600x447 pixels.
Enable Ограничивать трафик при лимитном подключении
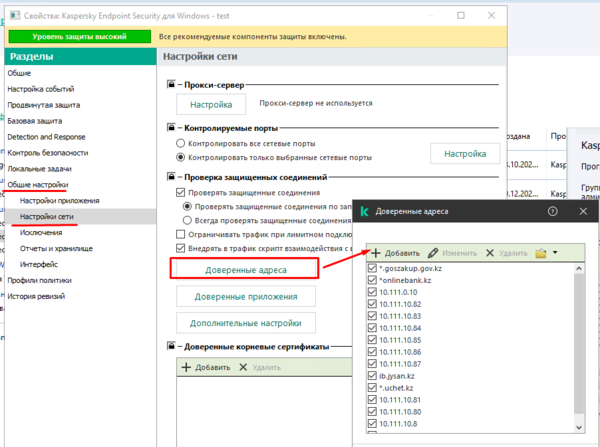pyautogui.click(x=181, y=233)
